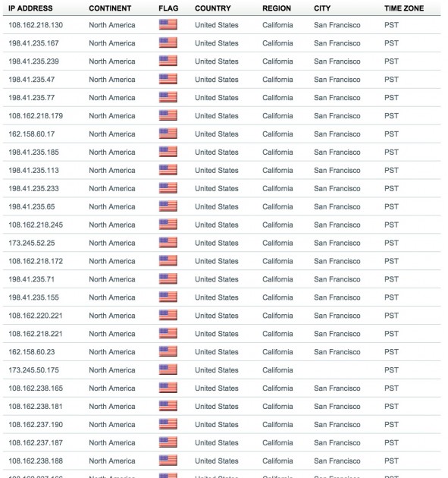
Task: Click the flag in the 198.41.235.167 row
Action: click(168, 42)
